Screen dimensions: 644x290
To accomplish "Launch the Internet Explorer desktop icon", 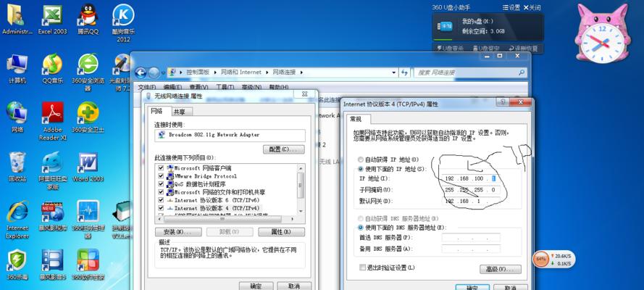I will point(17,220).
